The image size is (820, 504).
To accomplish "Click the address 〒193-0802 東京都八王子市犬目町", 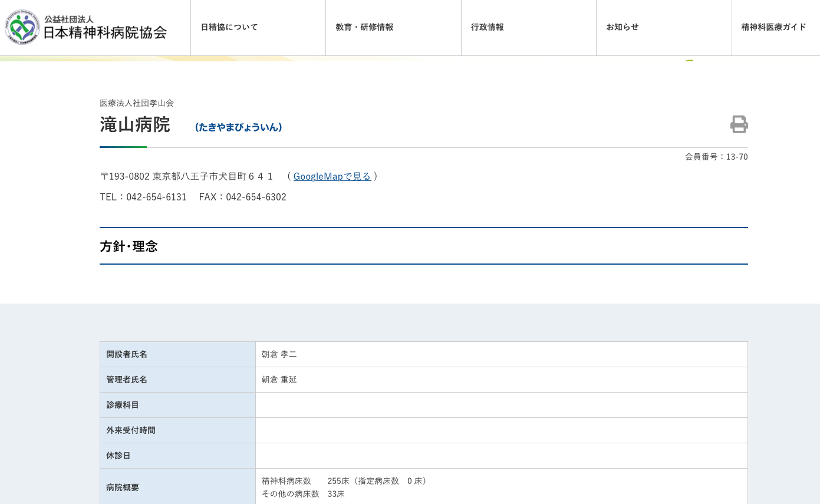I will tap(186, 176).
